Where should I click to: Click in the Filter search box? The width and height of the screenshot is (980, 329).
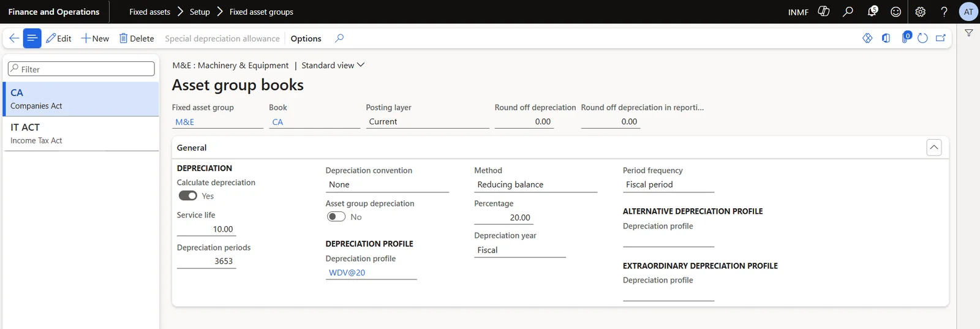81,69
